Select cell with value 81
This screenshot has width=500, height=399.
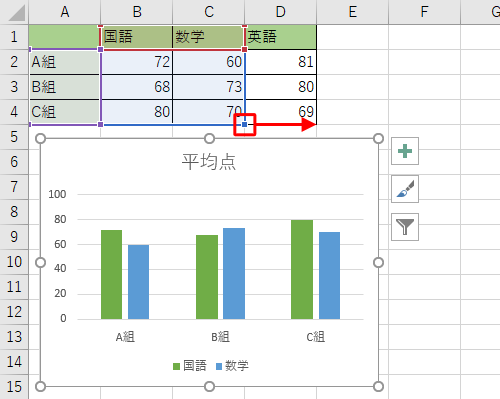pos(281,62)
